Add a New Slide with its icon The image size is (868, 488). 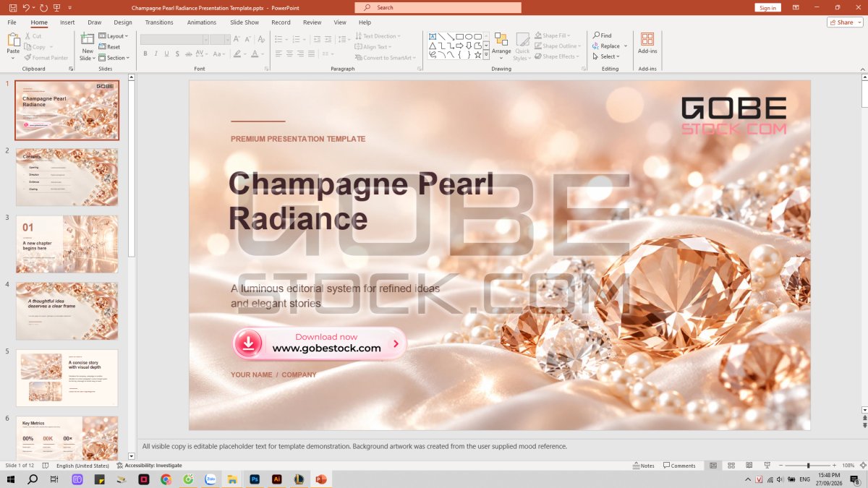click(x=88, y=40)
